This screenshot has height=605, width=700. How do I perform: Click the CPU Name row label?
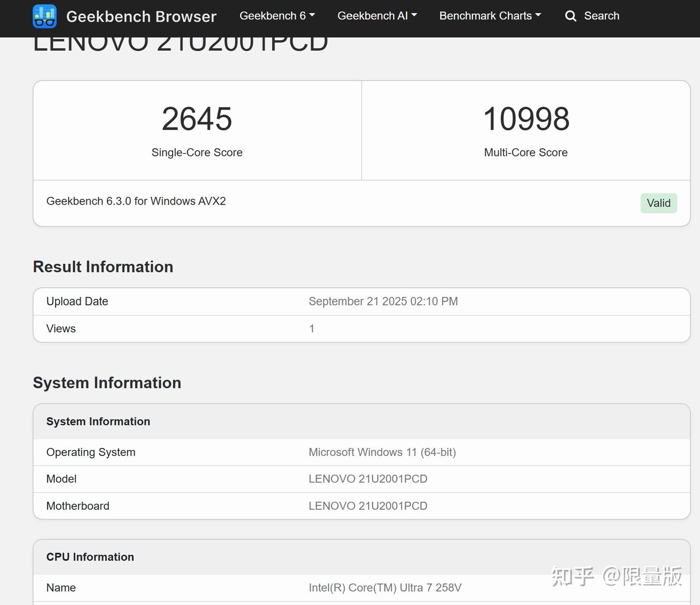(61, 588)
